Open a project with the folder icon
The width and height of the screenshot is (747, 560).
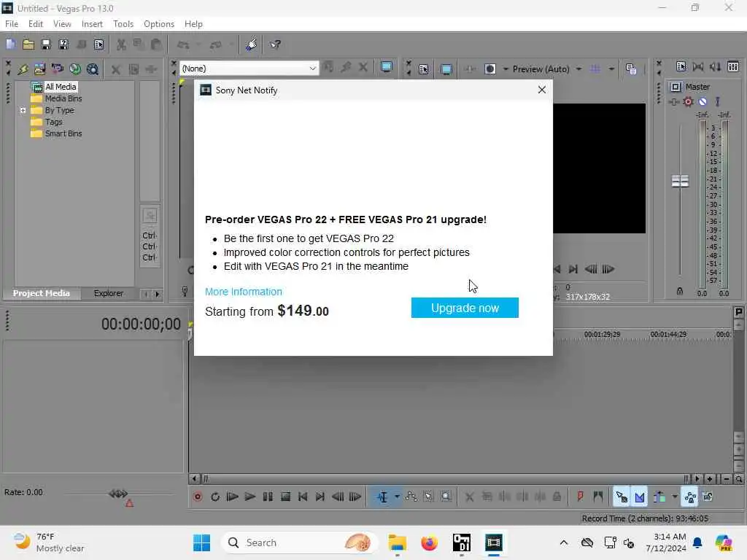pyautogui.click(x=28, y=44)
